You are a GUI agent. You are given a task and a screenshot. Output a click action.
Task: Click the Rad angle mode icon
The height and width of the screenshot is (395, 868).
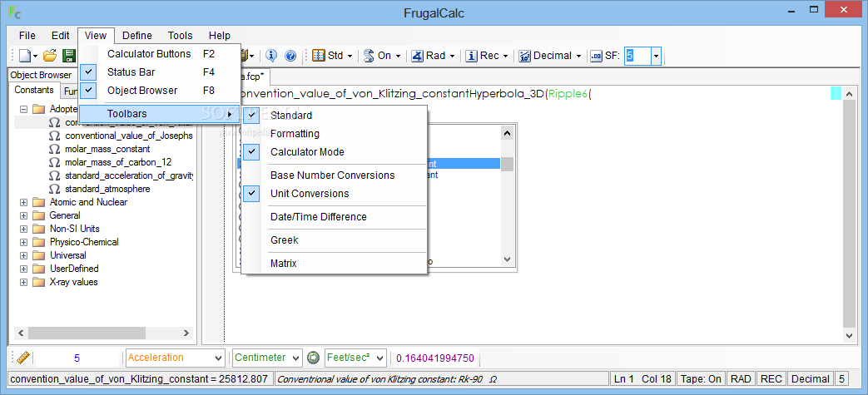click(x=417, y=56)
